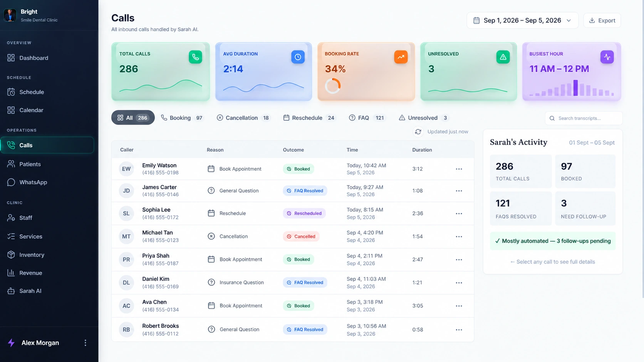Switch to the Unresolved filter tab
Image resolution: width=644 pixels, height=362 pixels.
(x=424, y=118)
